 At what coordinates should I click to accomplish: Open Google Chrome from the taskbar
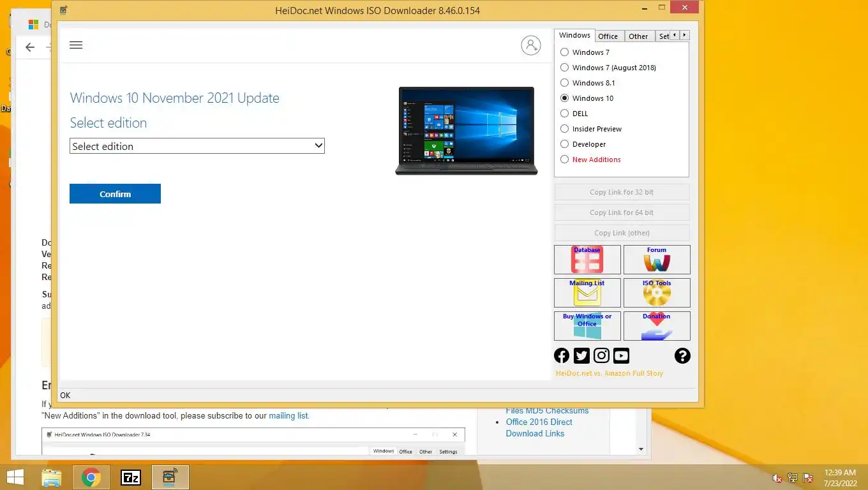coord(91,477)
